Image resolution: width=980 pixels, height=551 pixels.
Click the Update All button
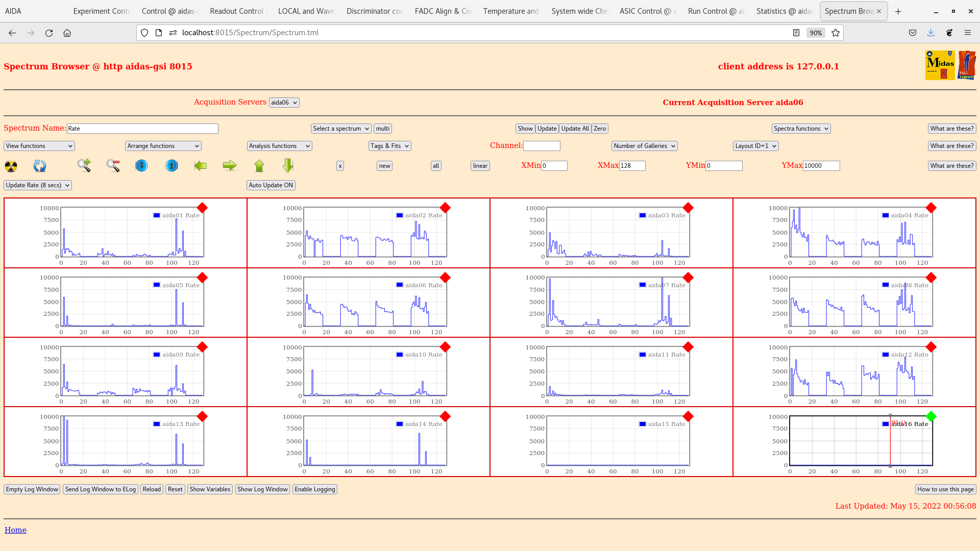point(575,129)
